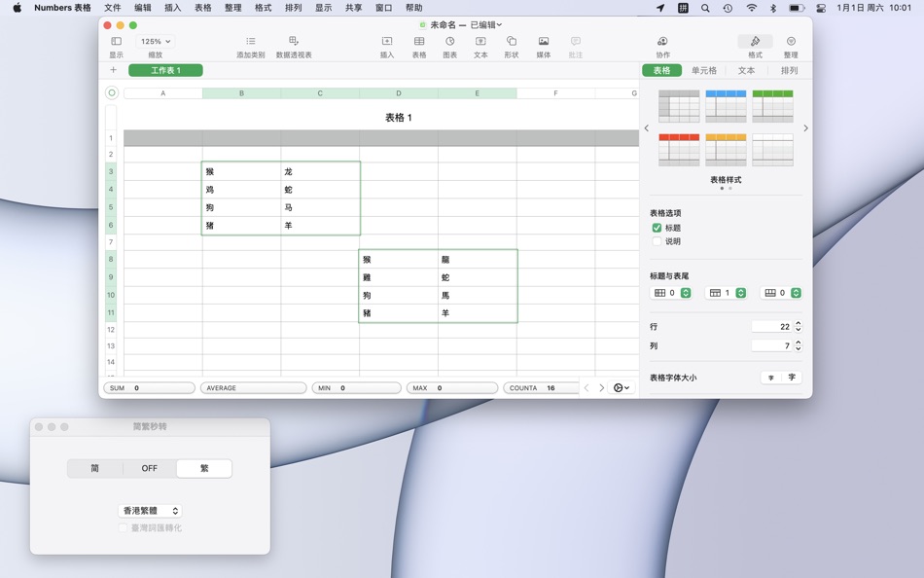Click the 添加类别 toolbar icon
924x578 pixels.
(250, 41)
